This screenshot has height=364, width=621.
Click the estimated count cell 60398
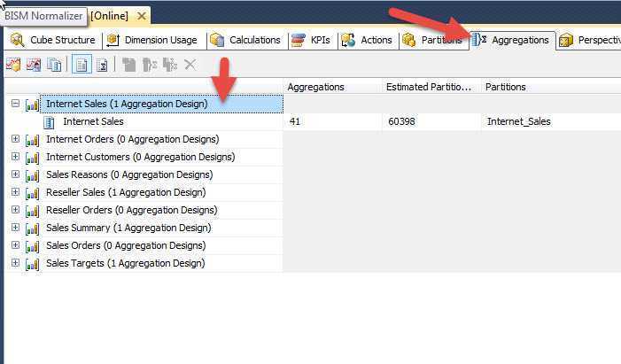431,121
